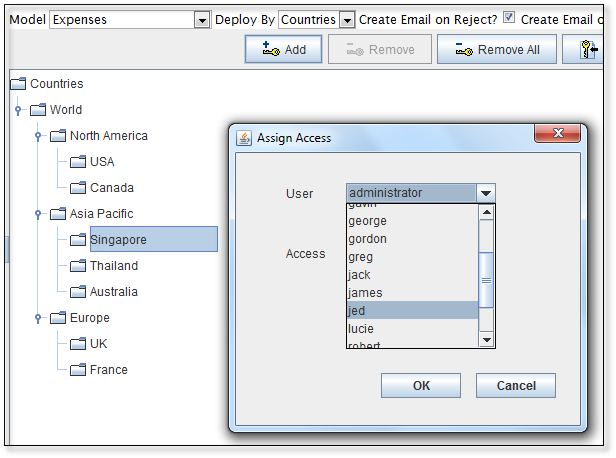
Task: Choose jed from the user list
Action: point(411,311)
